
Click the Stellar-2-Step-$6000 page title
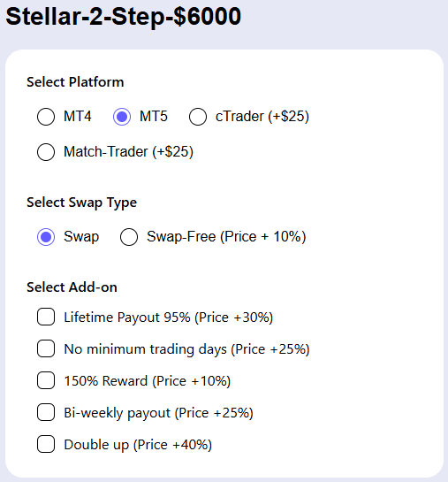pyautogui.click(x=124, y=16)
